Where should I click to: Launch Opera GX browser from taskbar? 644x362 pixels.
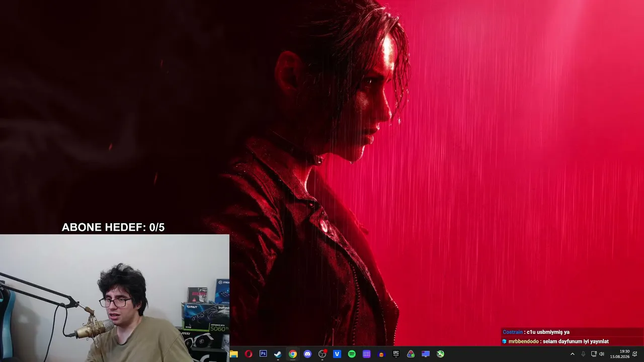click(249, 354)
